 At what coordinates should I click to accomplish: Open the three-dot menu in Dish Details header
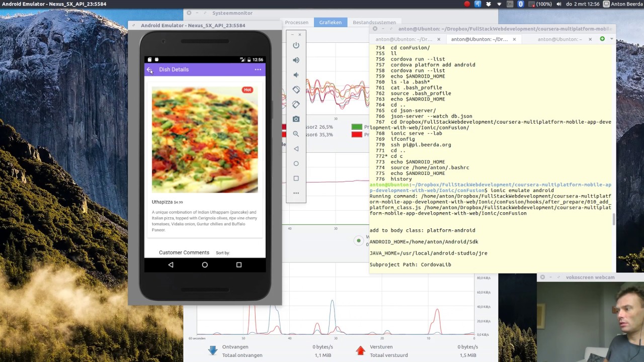tap(258, 69)
